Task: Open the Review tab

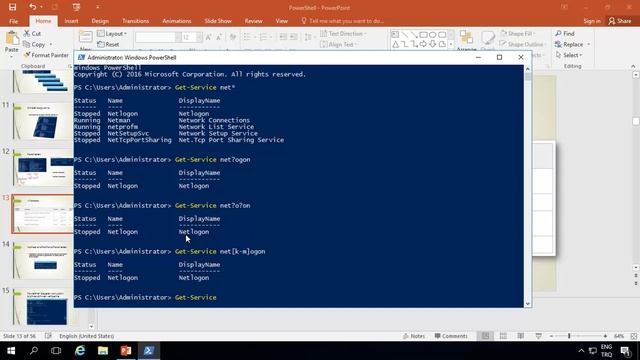Action: coord(253,21)
